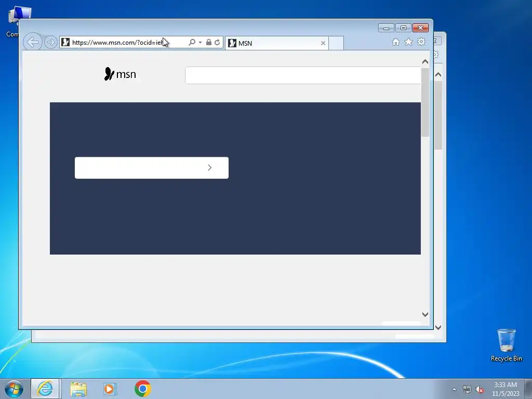Click the white banner button with chevron
532x399 pixels.
coord(152,168)
